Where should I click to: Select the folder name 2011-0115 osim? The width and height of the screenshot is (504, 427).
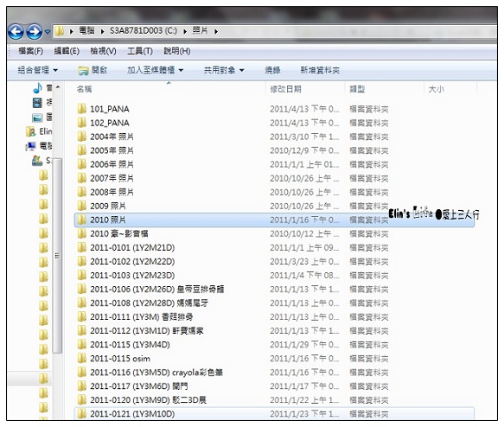point(120,358)
